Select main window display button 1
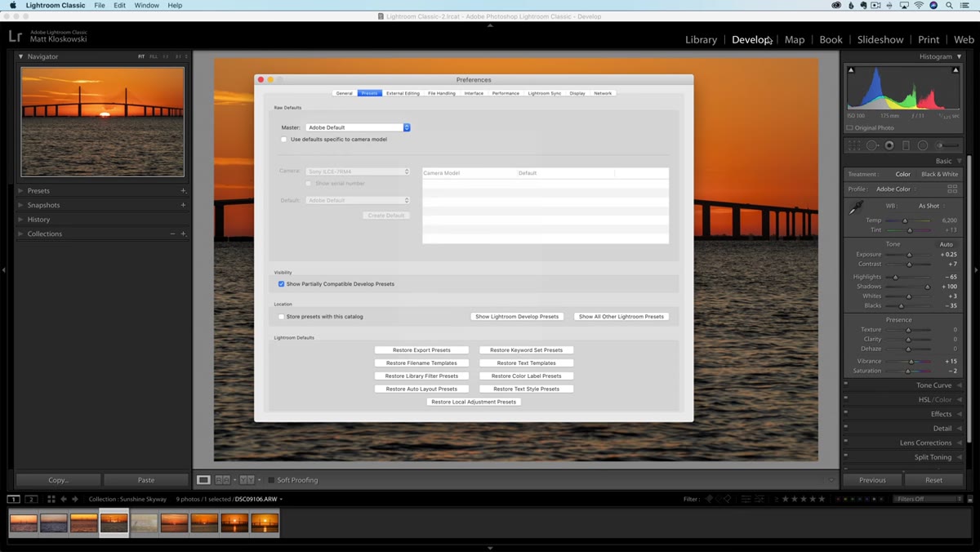This screenshot has width=980, height=552. pos(14,499)
